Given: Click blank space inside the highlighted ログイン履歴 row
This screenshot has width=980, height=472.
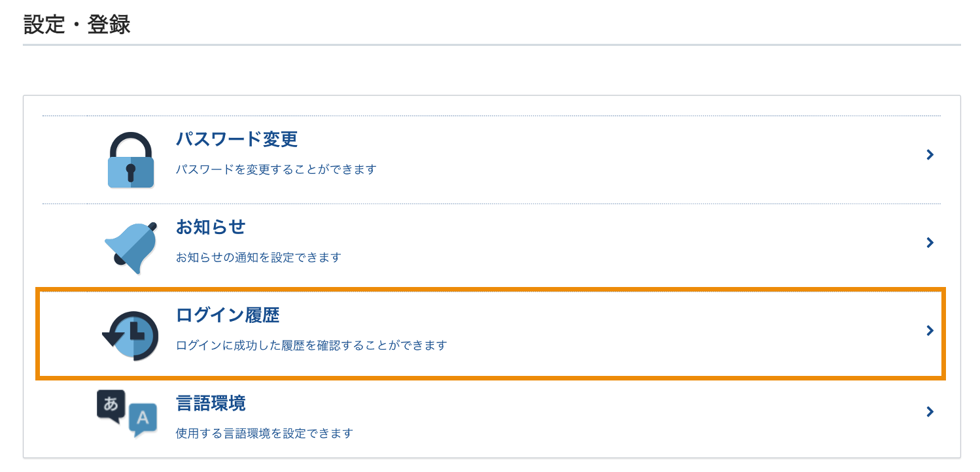Looking at the screenshot, I should point(654,332).
